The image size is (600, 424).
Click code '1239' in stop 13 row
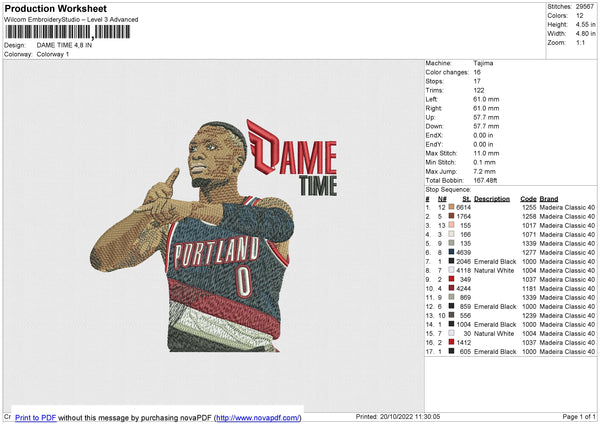[x=529, y=315]
